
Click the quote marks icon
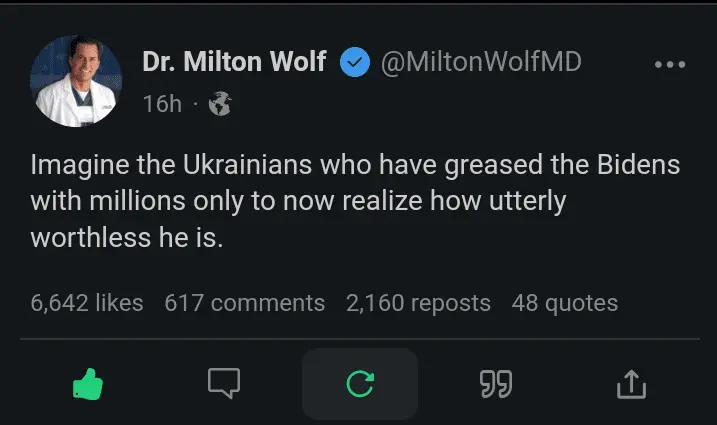tap(495, 384)
